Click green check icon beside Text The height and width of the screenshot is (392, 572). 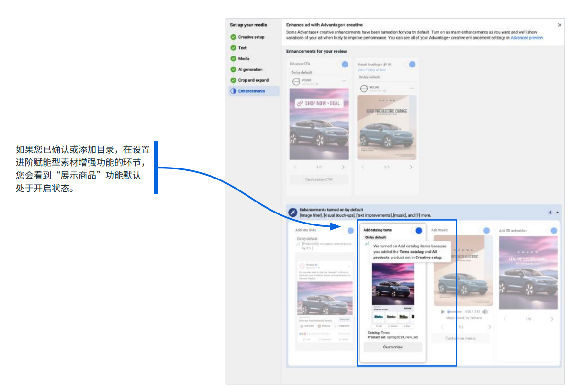click(233, 48)
